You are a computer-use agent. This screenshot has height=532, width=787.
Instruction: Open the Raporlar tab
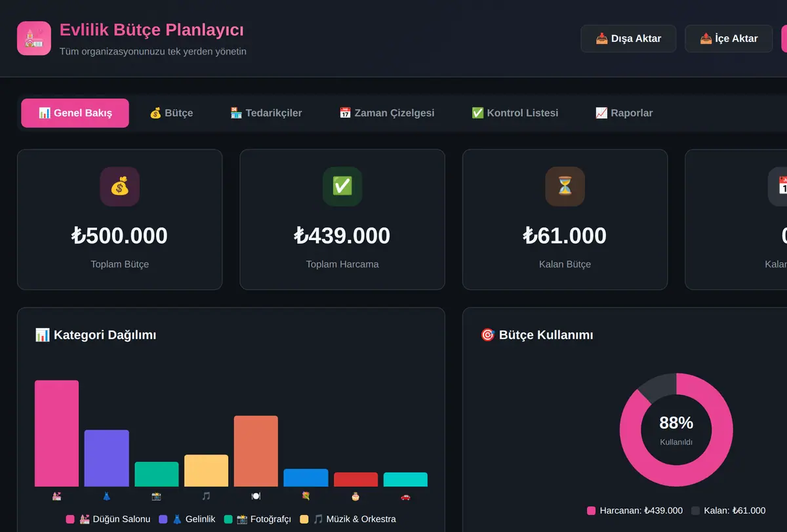click(x=624, y=113)
